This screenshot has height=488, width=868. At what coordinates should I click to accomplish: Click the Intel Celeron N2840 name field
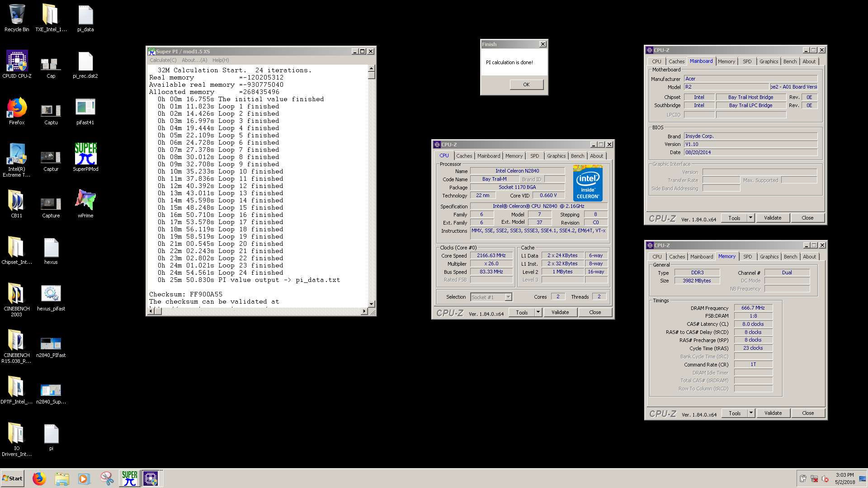click(x=517, y=171)
